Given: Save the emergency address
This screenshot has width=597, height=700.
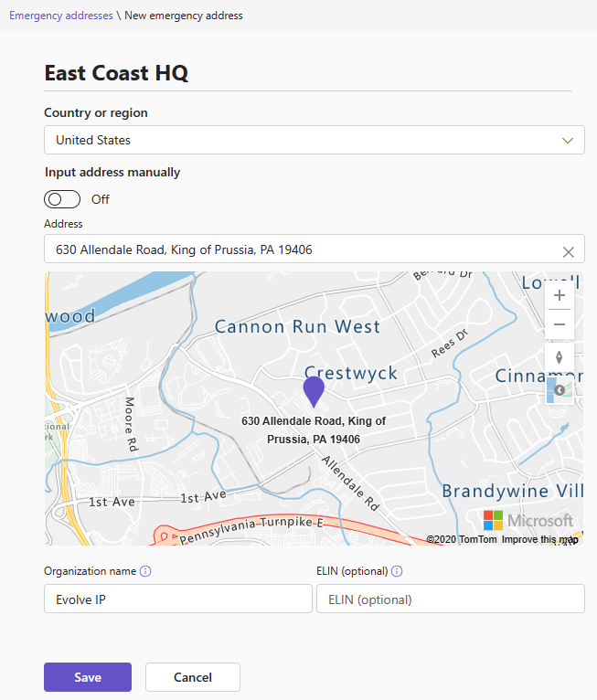Looking at the screenshot, I should coord(88,677).
